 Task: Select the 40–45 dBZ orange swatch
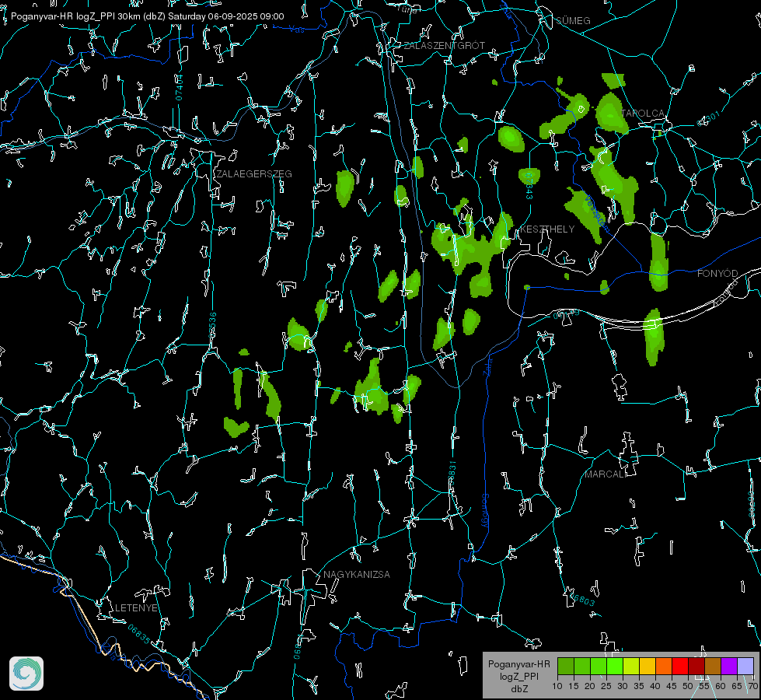tap(664, 666)
